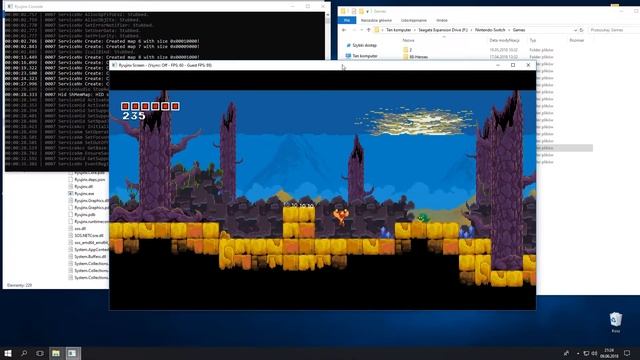
Task: Sort by Rozmiar column header
Action: click(576, 40)
